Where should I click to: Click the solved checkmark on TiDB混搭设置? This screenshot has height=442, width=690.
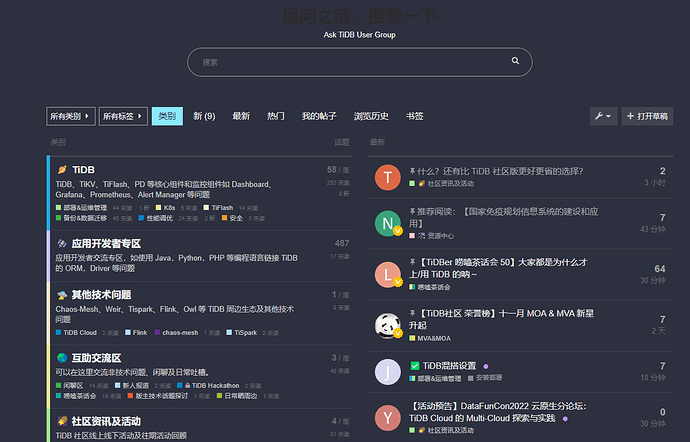(415, 365)
